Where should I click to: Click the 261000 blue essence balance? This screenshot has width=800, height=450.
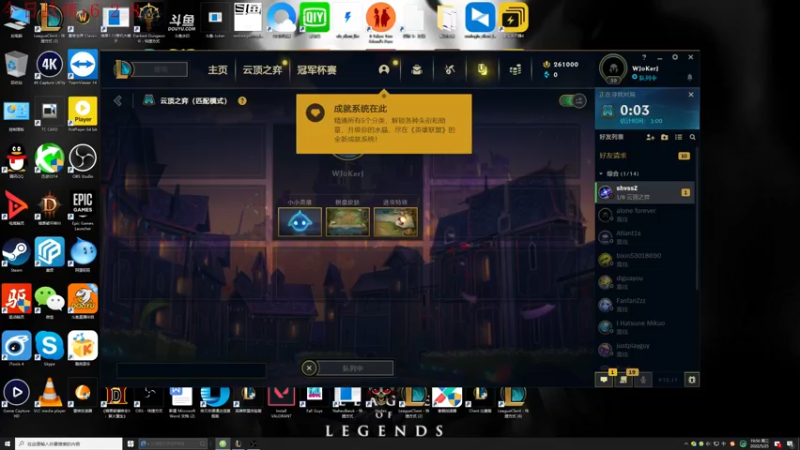pos(561,64)
